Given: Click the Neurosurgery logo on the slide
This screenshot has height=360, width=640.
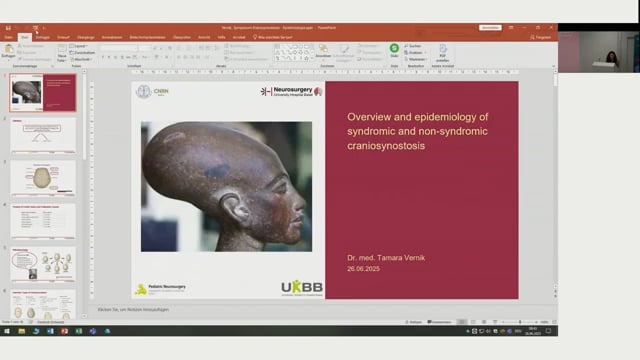Looking at the screenshot, I should (291, 91).
